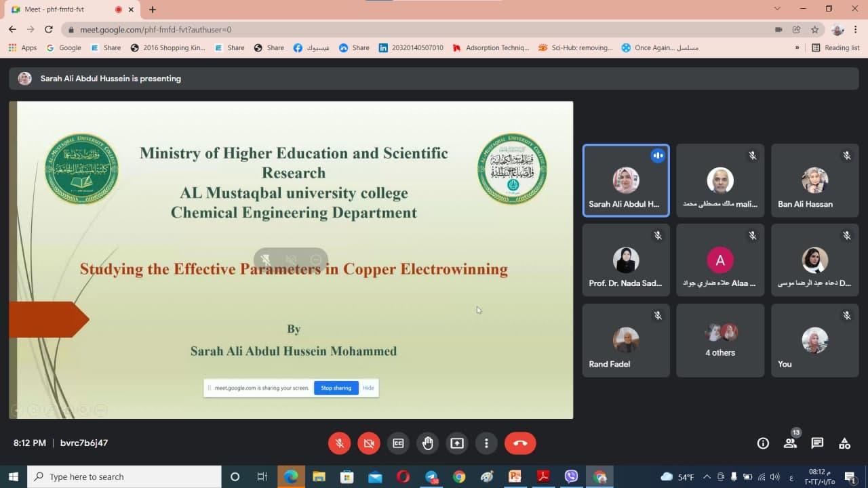Open Meet more options menu
The image size is (868, 488).
point(486,443)
